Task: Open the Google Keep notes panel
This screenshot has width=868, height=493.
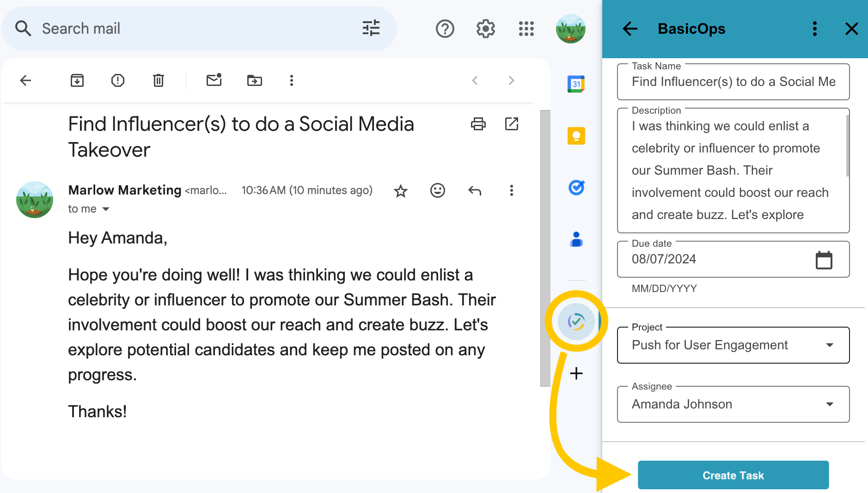Action: [x=576, y=135]
